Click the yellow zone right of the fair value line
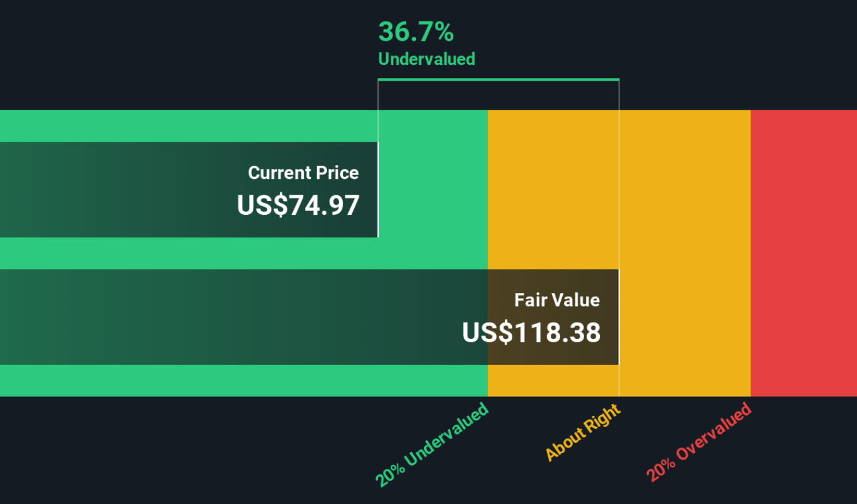Image resolution: width=857 pixels, height=504 pixels. click(684, 252)
